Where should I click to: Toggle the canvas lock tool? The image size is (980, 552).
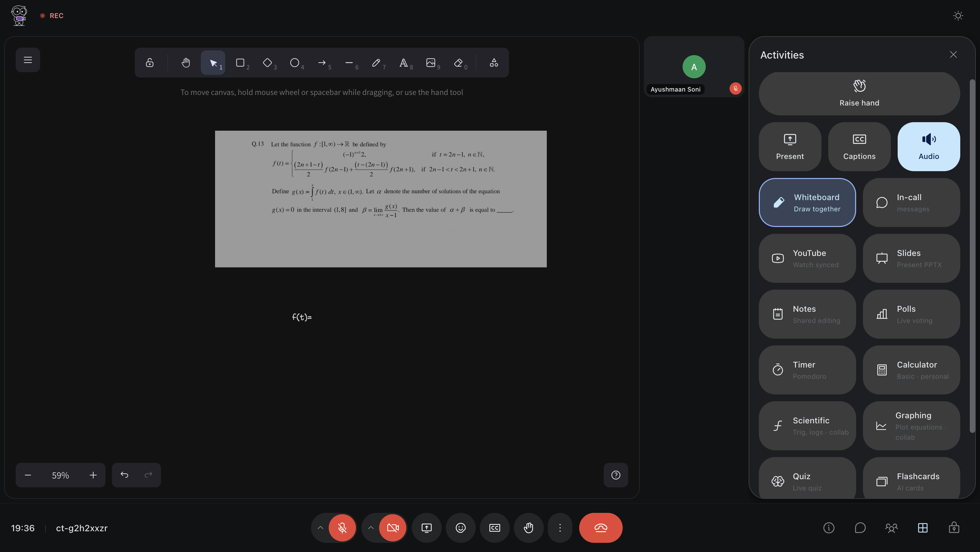click(150, 63)
